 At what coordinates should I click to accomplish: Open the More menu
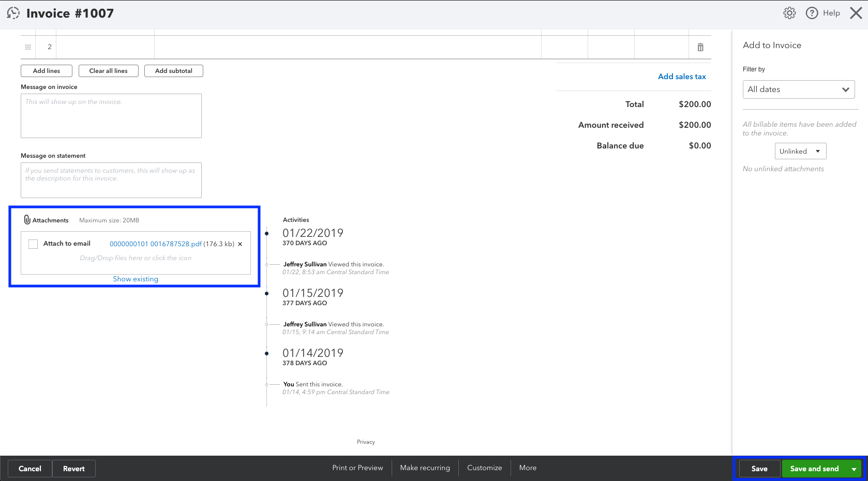(528, 468)
